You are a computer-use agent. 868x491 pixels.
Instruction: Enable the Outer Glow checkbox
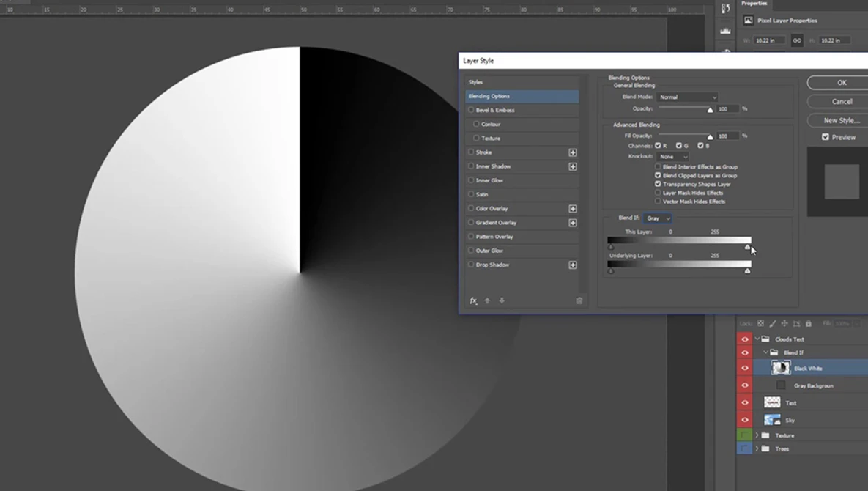click(x=471, y=250)
